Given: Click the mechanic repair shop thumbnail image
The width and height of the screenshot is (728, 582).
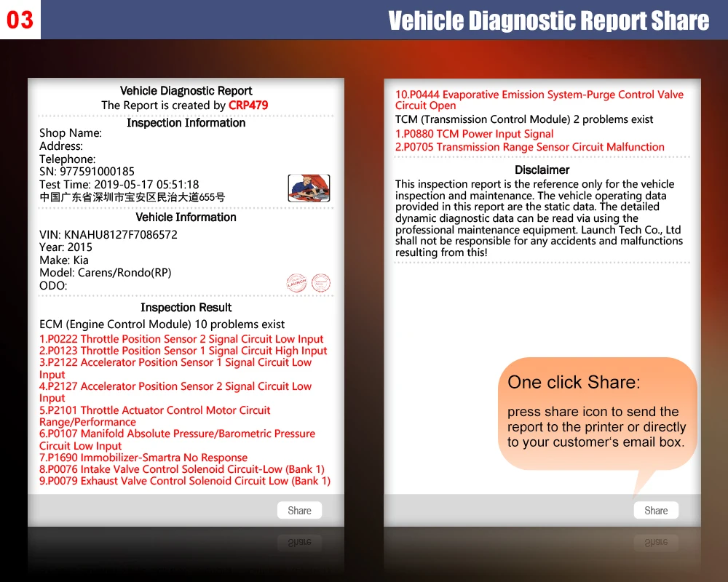Looking at the screenshot, I should pos(309,188).
